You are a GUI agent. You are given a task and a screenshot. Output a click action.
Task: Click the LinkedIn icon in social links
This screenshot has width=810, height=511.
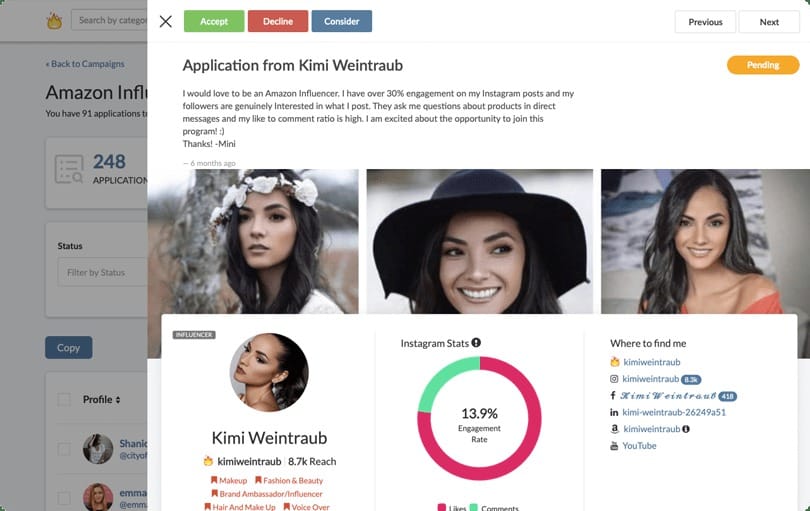615,412
